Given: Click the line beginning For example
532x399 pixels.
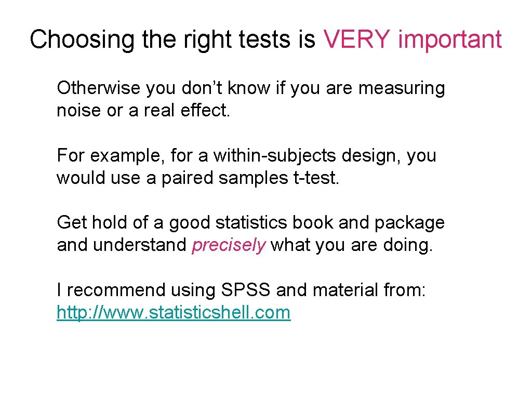Looking at the screenshot, I should point(246,155).
